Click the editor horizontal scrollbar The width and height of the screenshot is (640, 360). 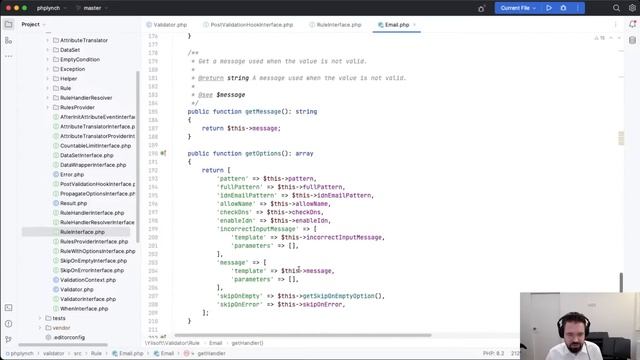point(303,335)
